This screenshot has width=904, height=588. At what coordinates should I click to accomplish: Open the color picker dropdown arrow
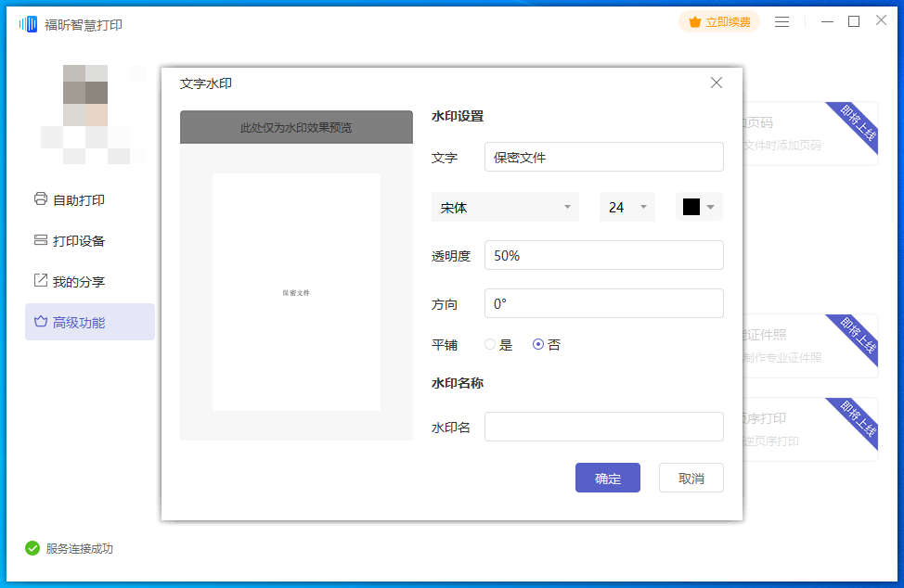pyautogui.click(x=711, y=207)
